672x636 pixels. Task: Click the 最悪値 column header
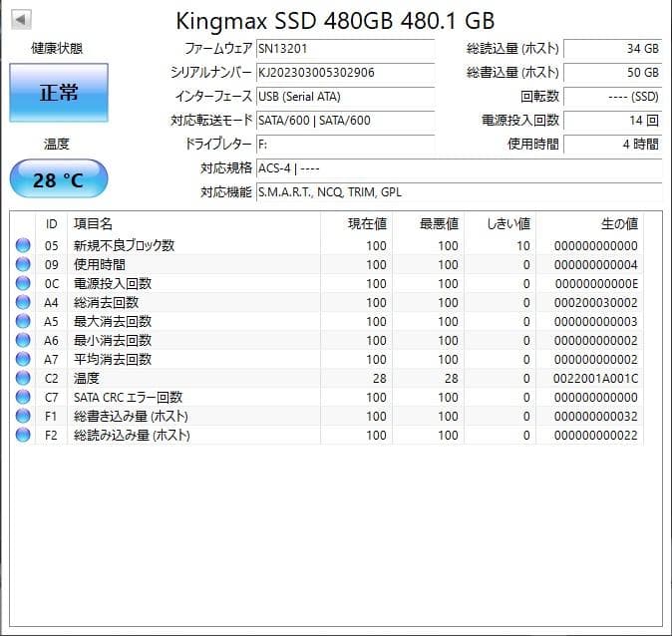tap(428, 223)
